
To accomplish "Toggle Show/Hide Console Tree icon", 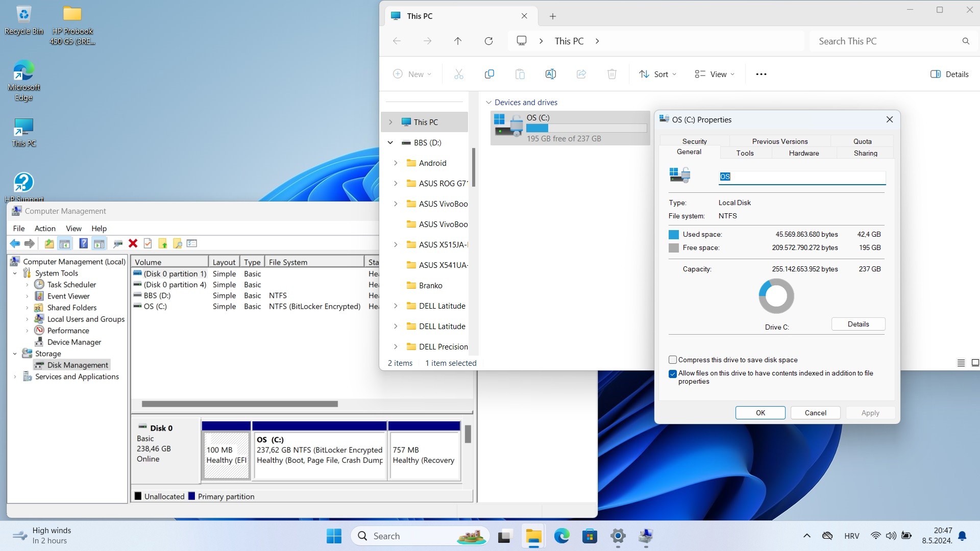I will (64, 243).
